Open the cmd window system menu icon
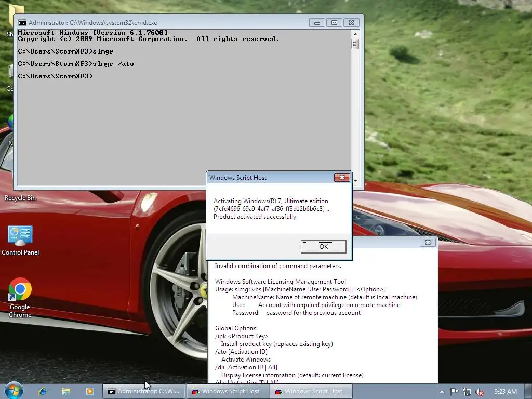This screenshot has height=399, width=532. pyautogui.click(x=22, y=23)
